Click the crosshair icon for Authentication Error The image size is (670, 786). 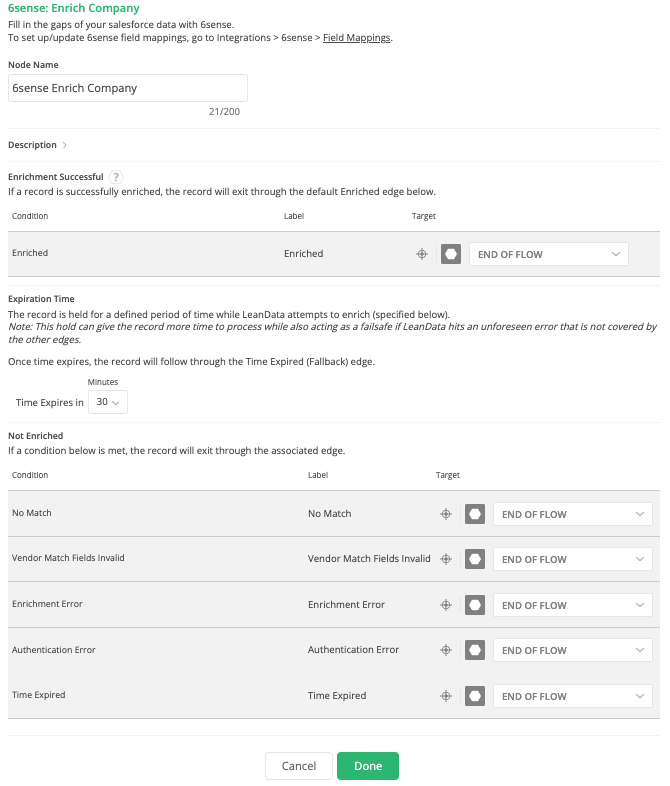click(x=446, y=650)
